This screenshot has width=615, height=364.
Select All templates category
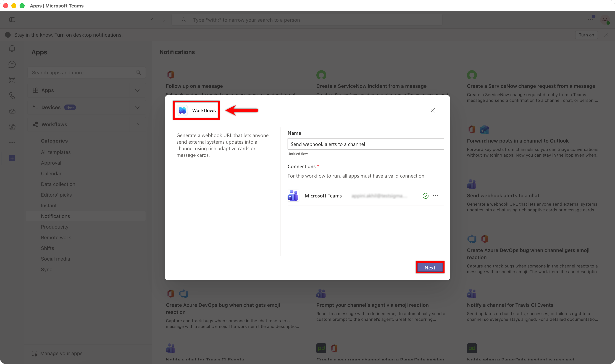tap(56, 152)
